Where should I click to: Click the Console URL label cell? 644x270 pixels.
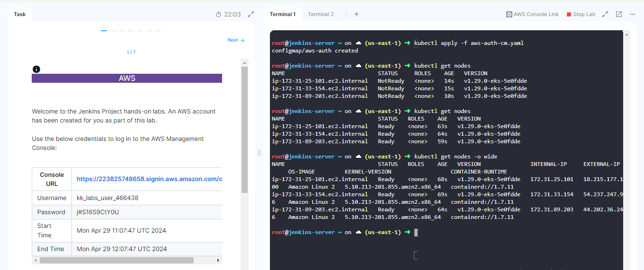(52, 179)
